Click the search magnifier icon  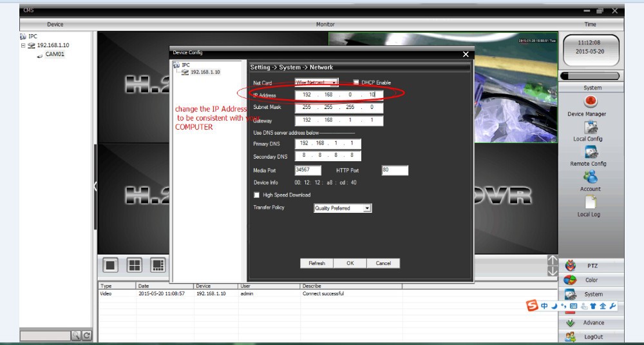[76, 335]
